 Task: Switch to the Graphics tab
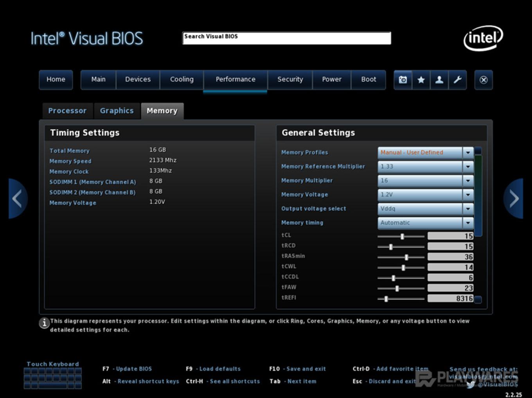[x=117, y=111]
